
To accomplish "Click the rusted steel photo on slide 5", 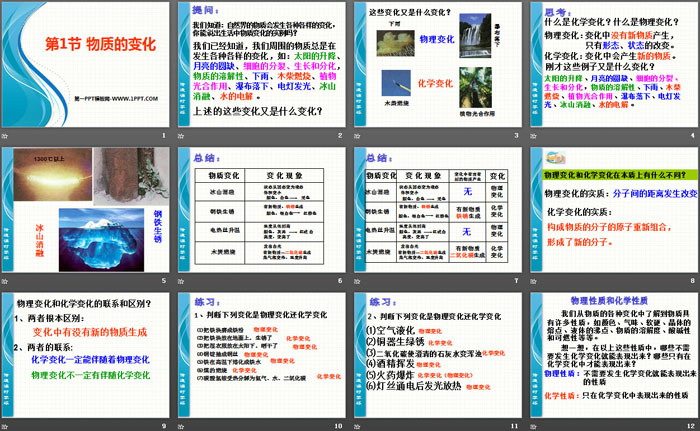I will pyautogui.click(x=124, y=177).
